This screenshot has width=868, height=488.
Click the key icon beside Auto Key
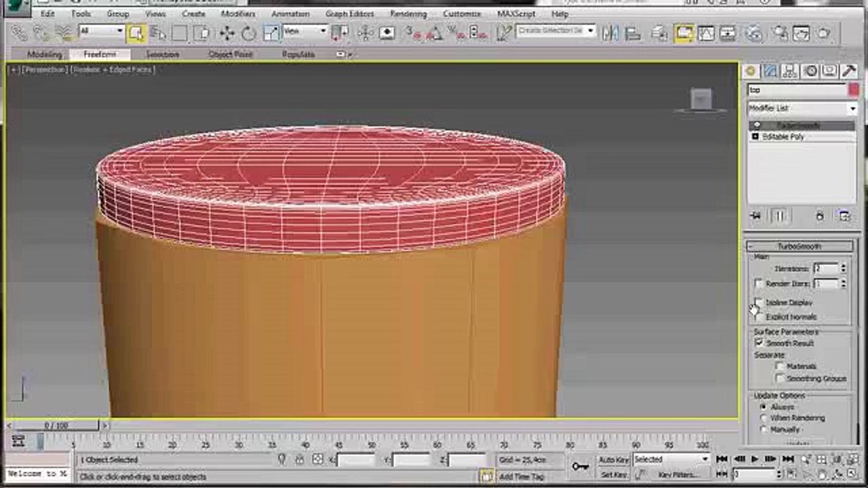click(x=580, y=466)
